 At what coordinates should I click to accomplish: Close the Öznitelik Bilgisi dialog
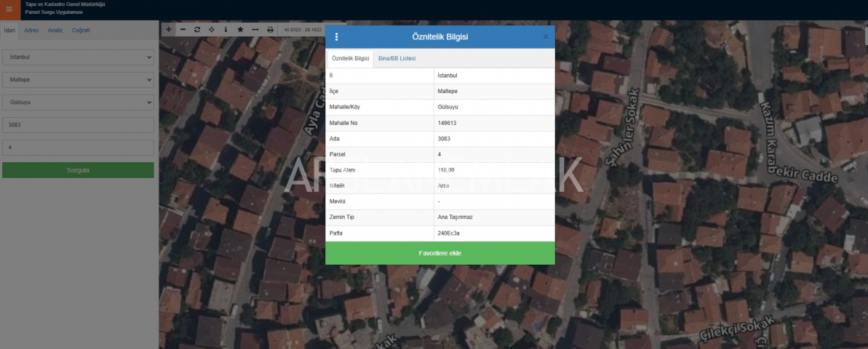(x=546, y=37)
